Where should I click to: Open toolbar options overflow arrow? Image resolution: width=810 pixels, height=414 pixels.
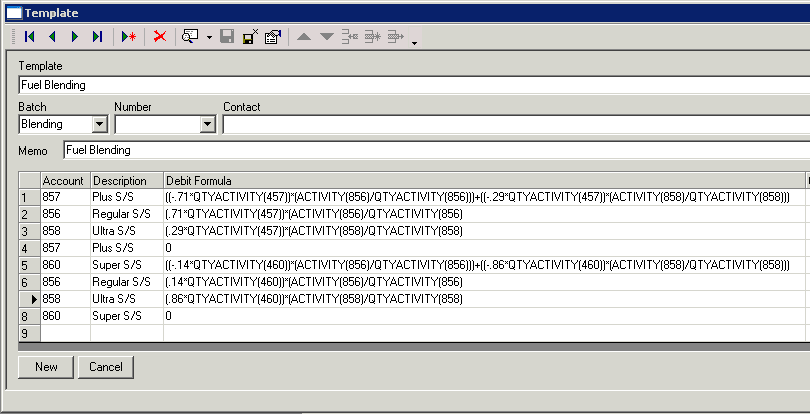[x=414, y=41]
